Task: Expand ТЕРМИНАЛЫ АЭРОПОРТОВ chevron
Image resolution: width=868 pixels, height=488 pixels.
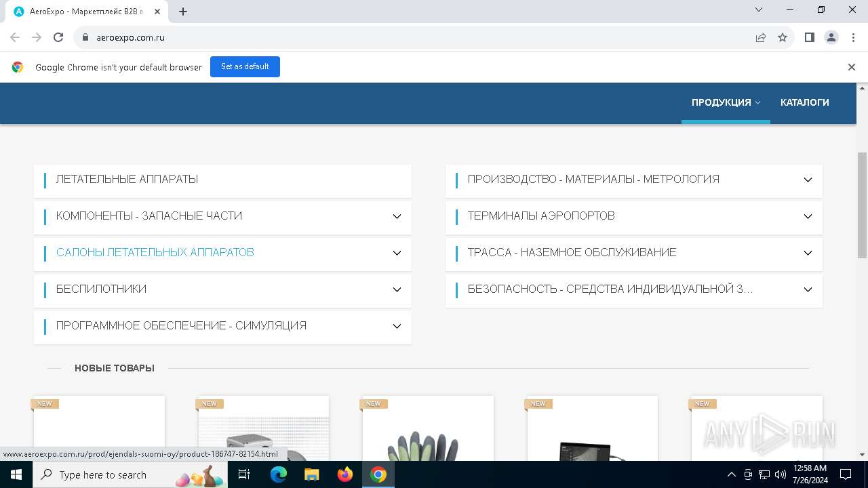Action: point(808,216)
